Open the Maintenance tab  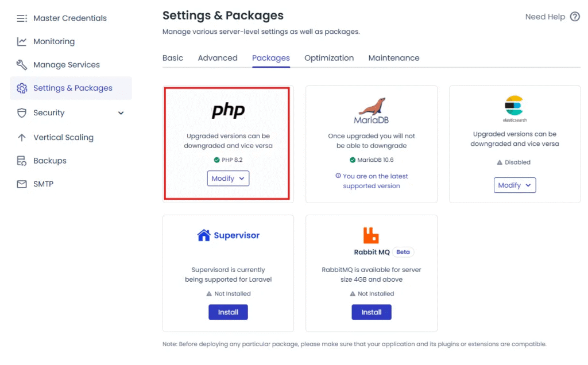pyautogui.click(x=394, y=58)
